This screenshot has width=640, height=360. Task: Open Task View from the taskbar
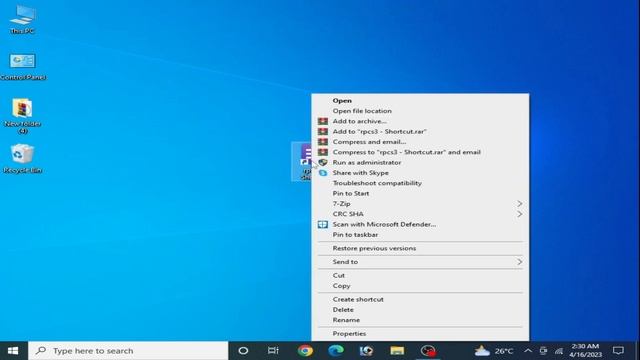[x=273, y=351]
